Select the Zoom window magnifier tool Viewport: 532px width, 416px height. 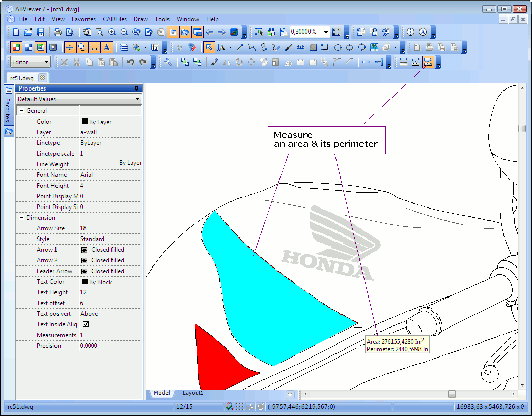[x=99, y=32]
